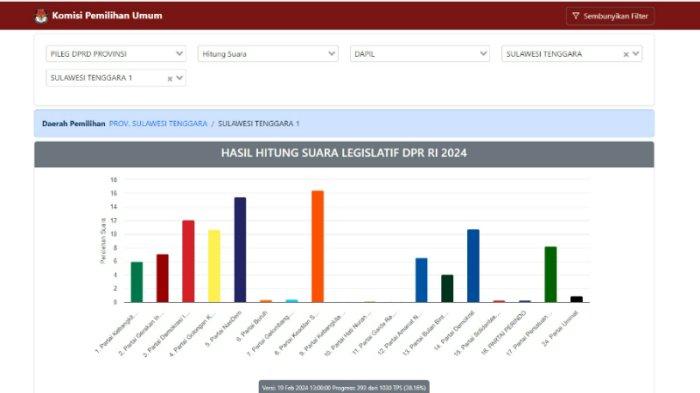Click the black Partai Ummat bar

(577, 299)
